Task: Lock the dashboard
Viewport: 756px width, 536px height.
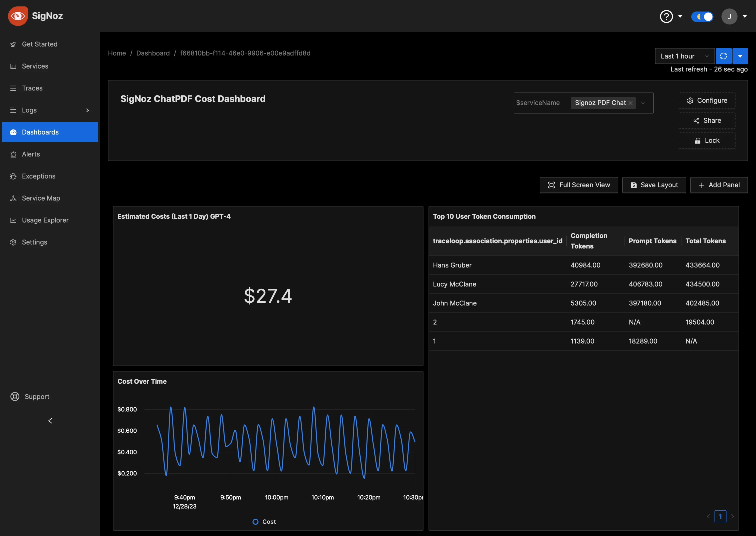Action: coord(707,140)
